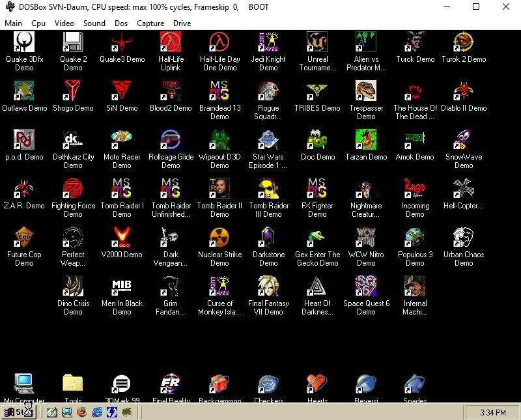The height and width of the screenshot is (420, 521).
Task: Click the Darkstone Demo icon
Action: point(268,237)
